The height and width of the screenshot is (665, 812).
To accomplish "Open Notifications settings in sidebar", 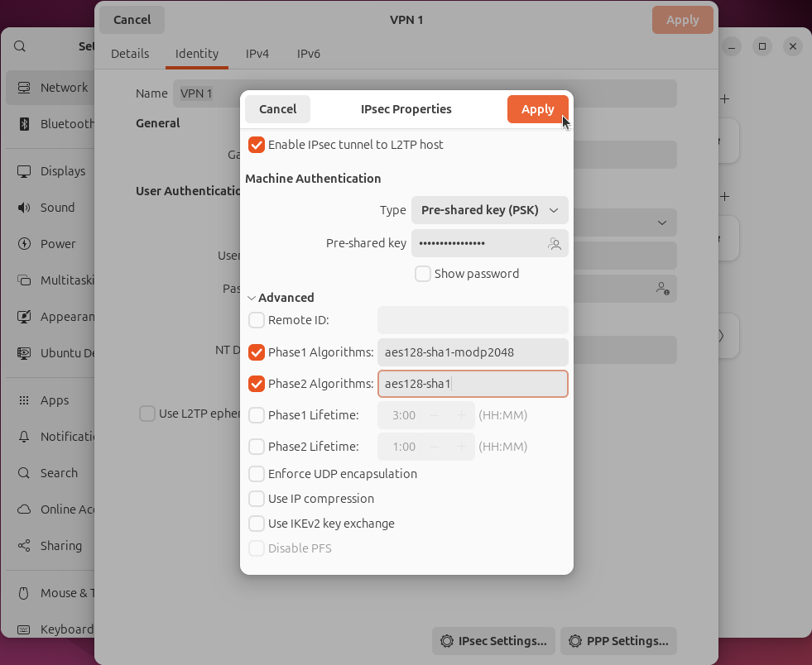I will 50,437.
